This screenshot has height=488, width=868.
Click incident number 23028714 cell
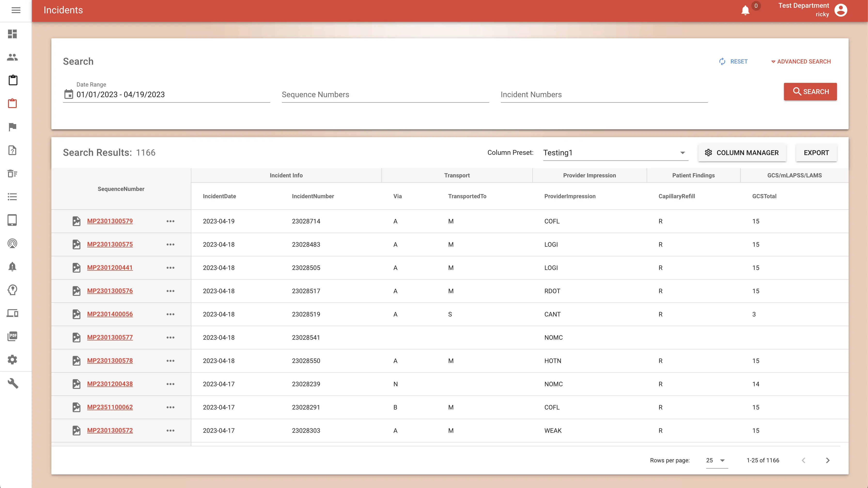[306, 221]
